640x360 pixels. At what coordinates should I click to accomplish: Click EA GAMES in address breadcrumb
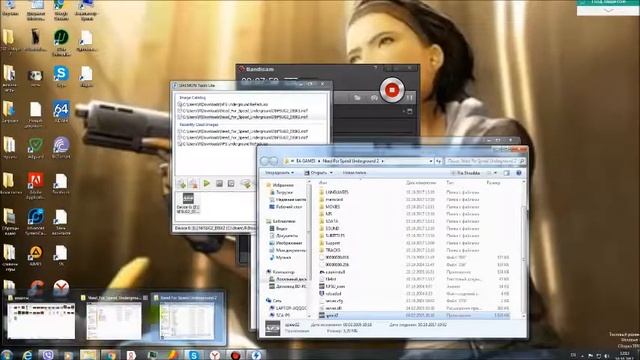coord(306,161)
